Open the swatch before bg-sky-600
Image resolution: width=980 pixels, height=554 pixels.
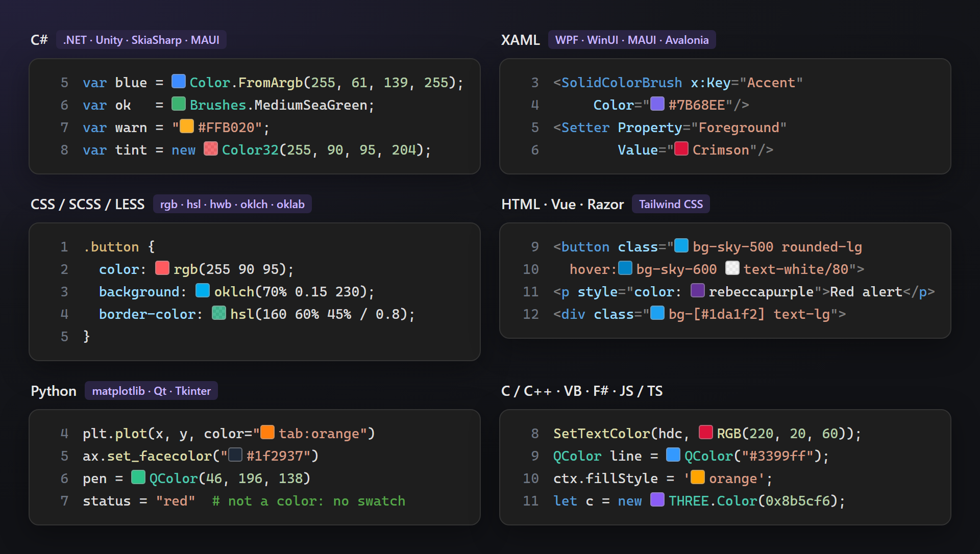(x=625, y=268)
